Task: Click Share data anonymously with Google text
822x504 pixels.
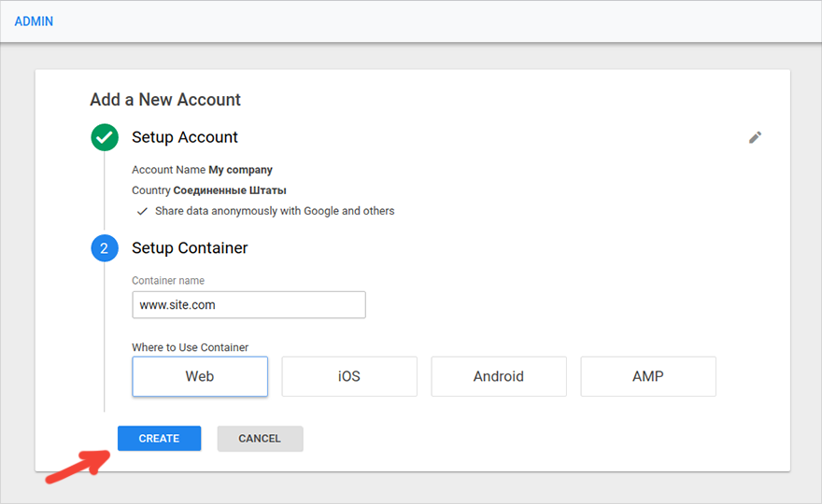Action: click(x=275, y=211)
